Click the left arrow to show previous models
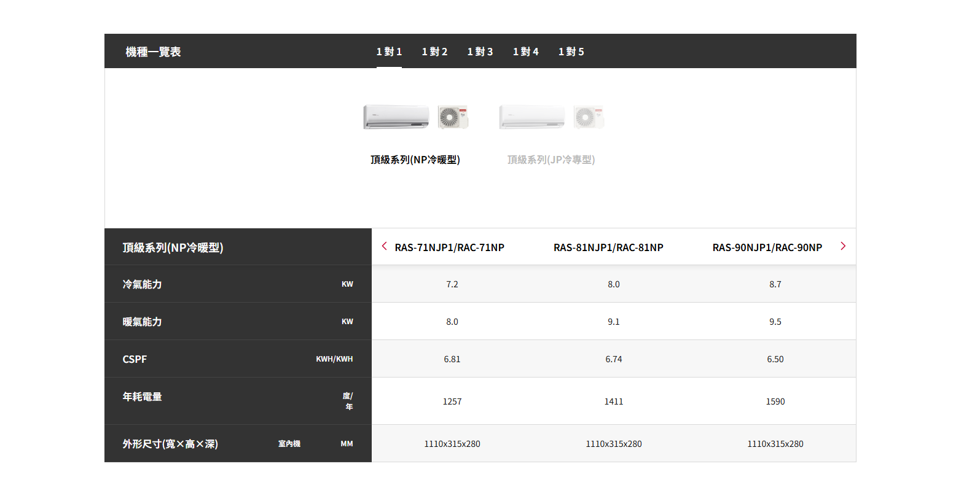The image size is (980, 477). (x=384, y=246)
